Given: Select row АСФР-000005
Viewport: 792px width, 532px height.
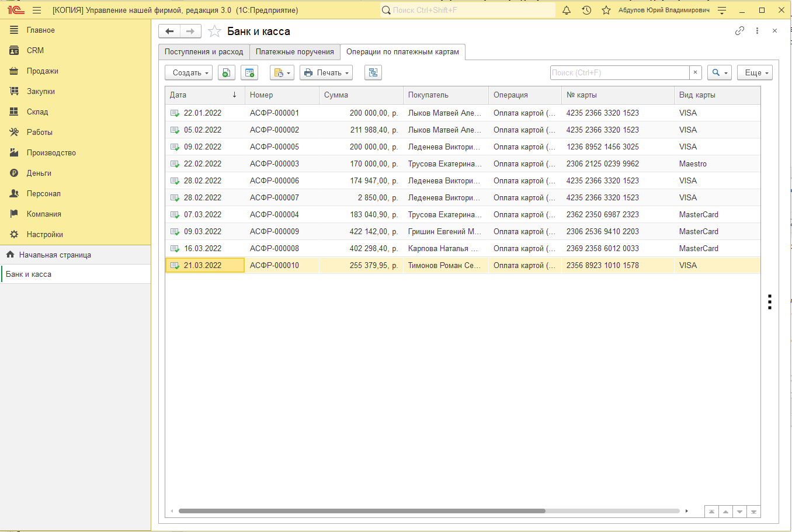Looking at the screenshot, I should pos(463,147).
